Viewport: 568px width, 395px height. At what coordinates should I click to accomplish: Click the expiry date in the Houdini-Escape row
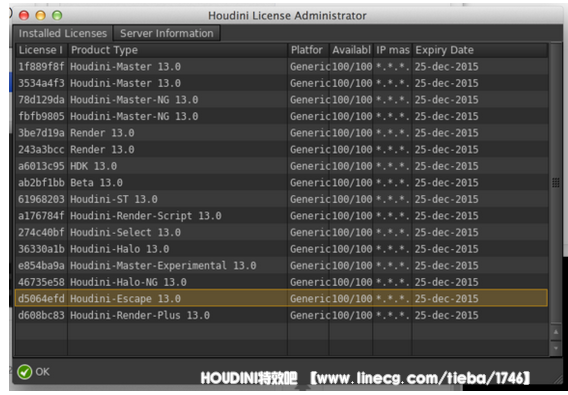[x=446, y=299]
